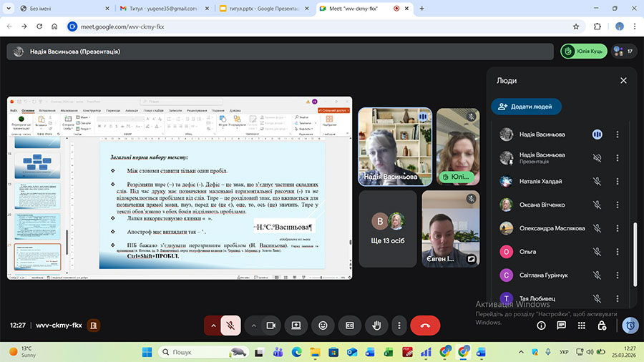
Task: Open more options for Наталія Халдай
Action: pyautogui.click(x=618, y=182)
